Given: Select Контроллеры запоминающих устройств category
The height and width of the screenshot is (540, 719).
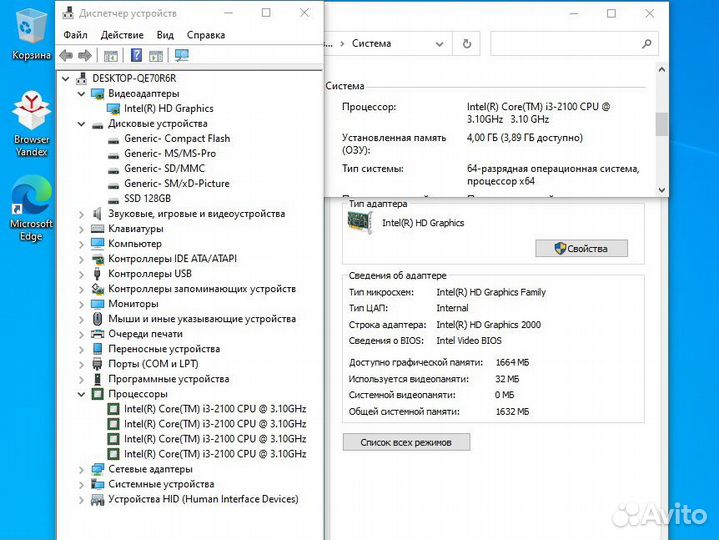Looking at the screenshot, I should tap(202, 289).
